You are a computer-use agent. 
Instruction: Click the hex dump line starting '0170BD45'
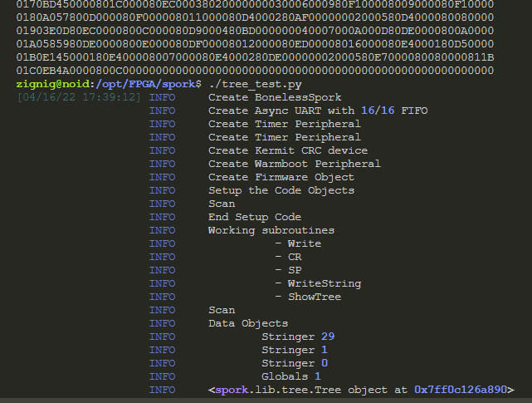click(x=255, y=4)
